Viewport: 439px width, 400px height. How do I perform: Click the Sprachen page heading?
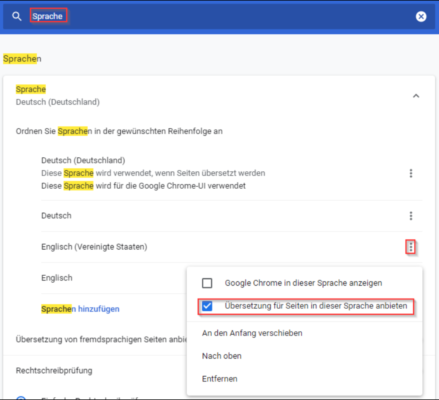(x=22, y=59)
